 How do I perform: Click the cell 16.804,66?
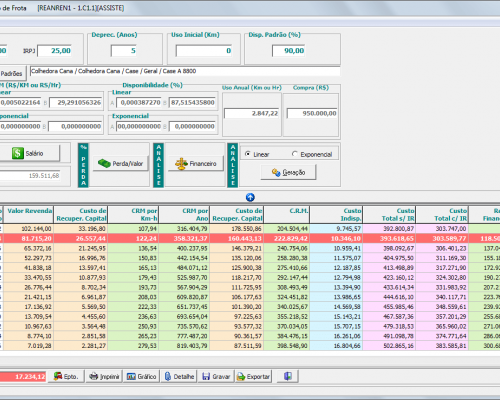tap(336, 346)
